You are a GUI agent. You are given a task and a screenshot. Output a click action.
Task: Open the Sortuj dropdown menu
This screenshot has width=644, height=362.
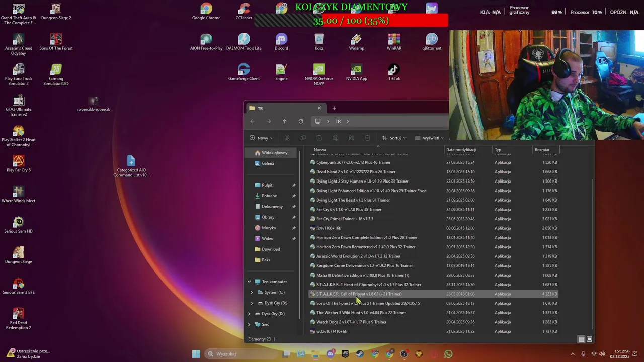click(x=393, y=138)
